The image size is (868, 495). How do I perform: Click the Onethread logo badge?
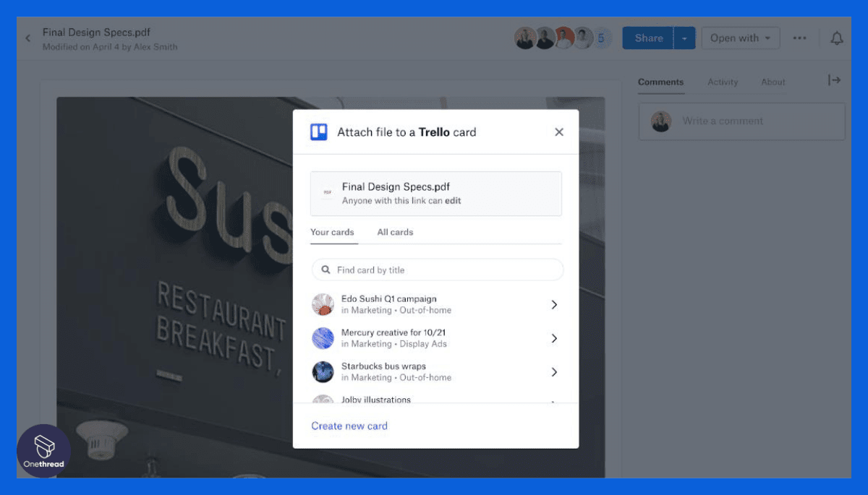click(x=44, y=451)
